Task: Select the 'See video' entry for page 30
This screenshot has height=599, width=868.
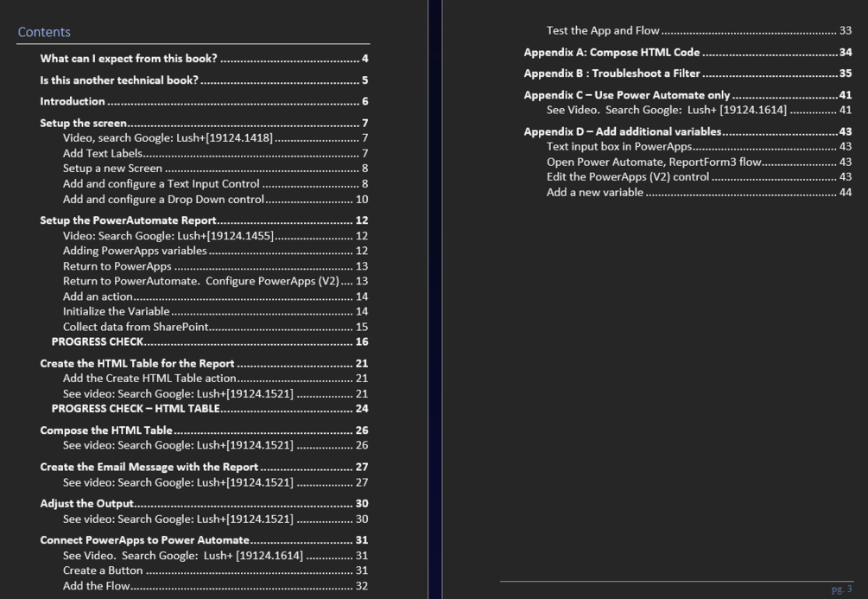Action: tap(215, 519)
